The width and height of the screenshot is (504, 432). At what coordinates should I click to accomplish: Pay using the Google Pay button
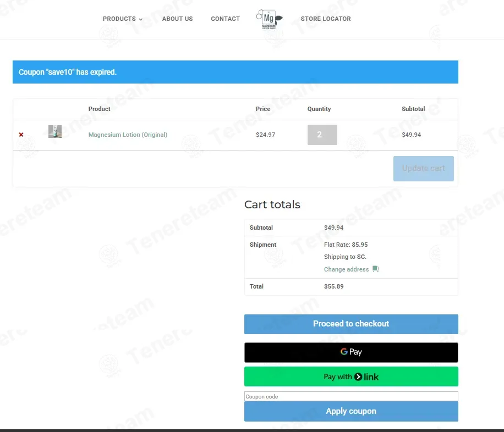tap(351, 352)
